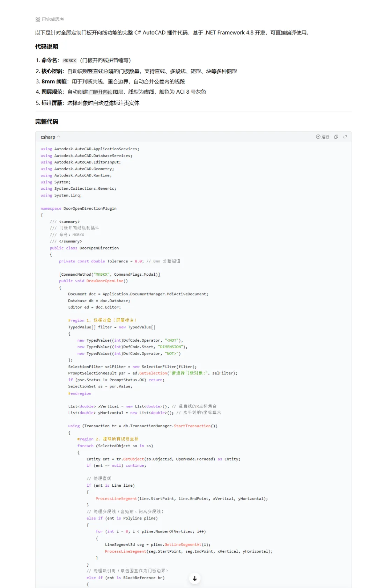
Task: Click the 完整代码 heading
Action: 47,122
